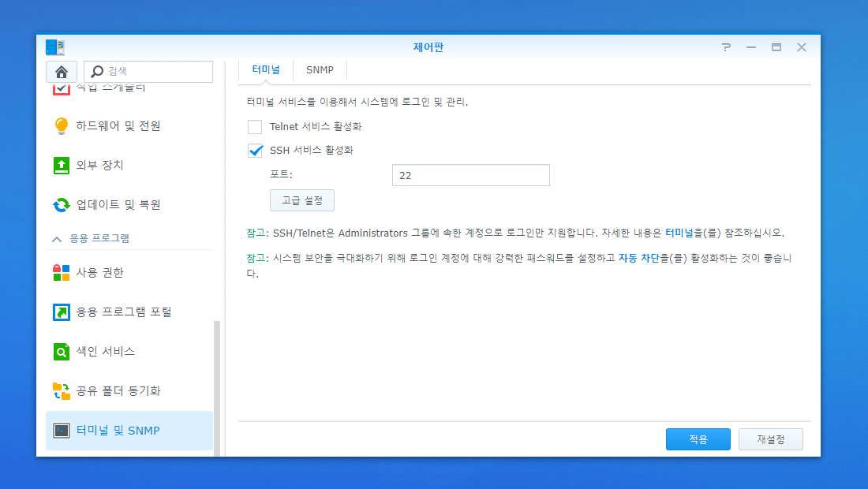
Task: Click the 고급 설정 button
Action: (302, 200)
